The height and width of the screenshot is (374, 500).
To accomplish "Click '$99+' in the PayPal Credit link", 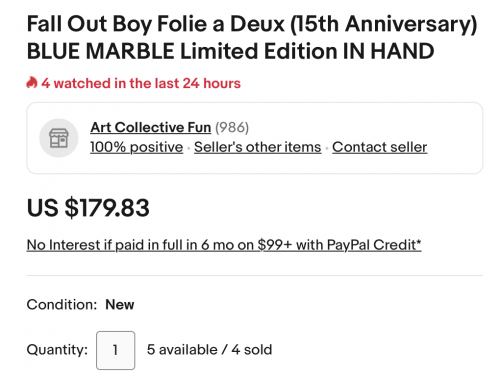I will pos(275,245).
